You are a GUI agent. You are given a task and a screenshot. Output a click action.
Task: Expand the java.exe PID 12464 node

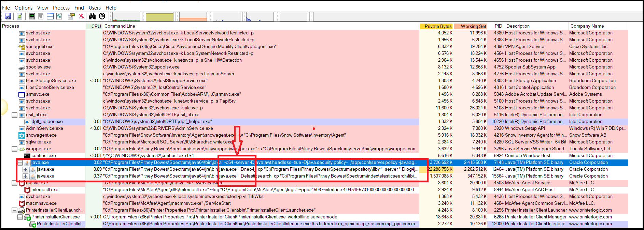pos(25,169)
